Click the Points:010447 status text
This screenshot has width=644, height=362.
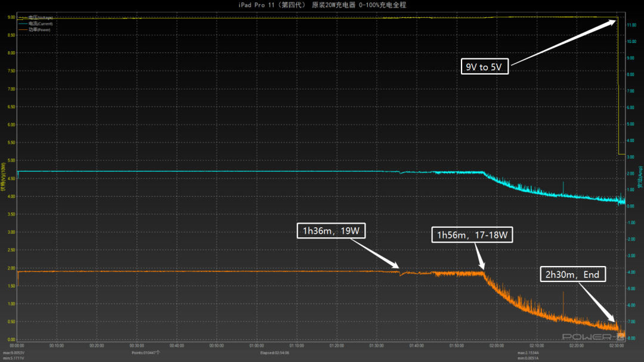(x=146, y=353)
